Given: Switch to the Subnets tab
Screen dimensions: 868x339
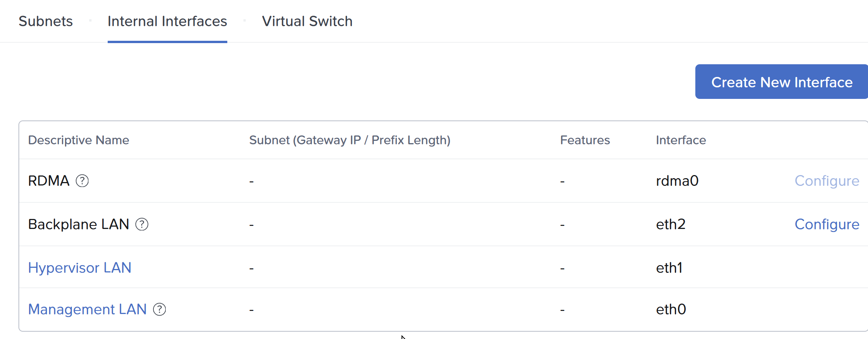Looking at the screenshot, I should 46,21.
